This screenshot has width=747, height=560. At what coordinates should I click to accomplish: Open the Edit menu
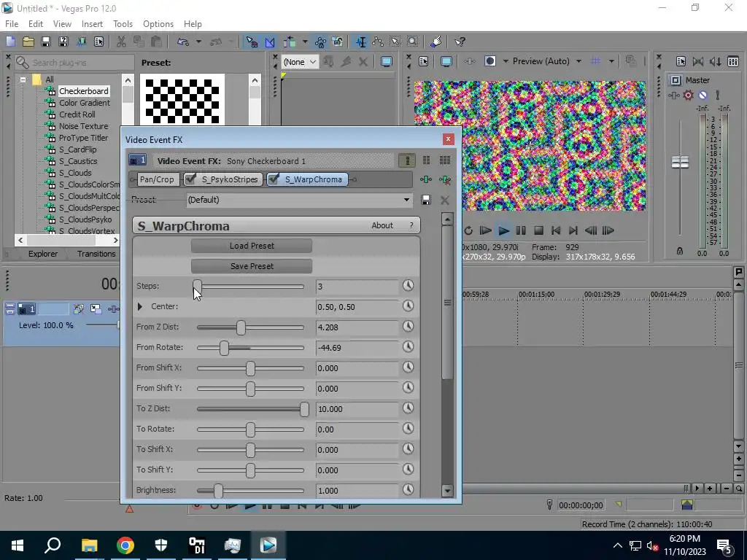point(36,24)
